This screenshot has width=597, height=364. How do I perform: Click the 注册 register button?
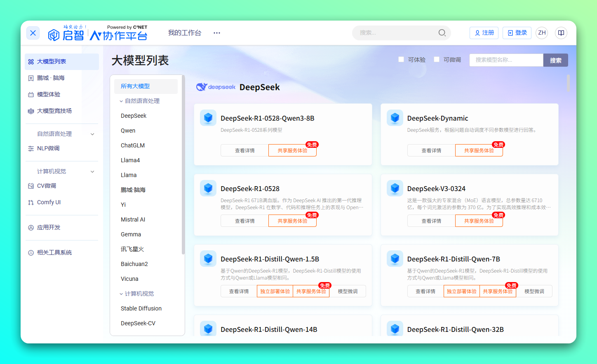point(484,33)
